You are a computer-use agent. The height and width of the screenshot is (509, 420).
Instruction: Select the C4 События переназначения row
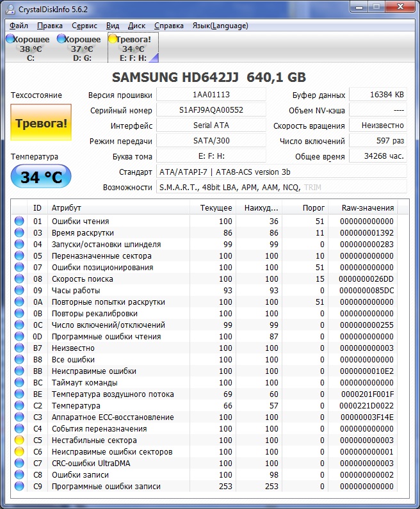click(205, 428)
